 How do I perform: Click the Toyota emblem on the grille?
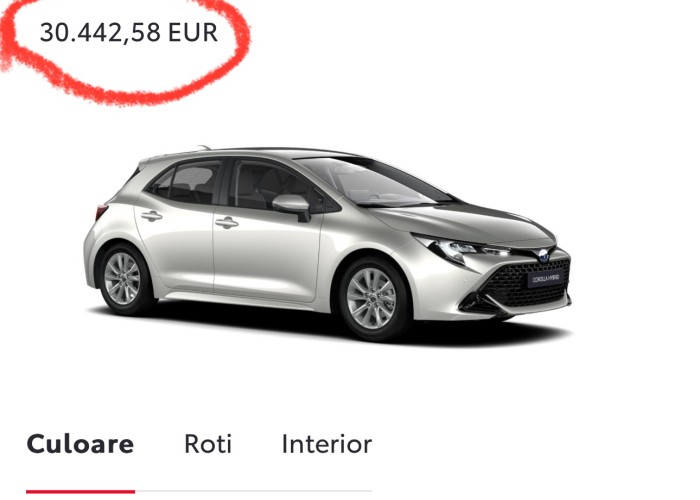coord(544,256)
